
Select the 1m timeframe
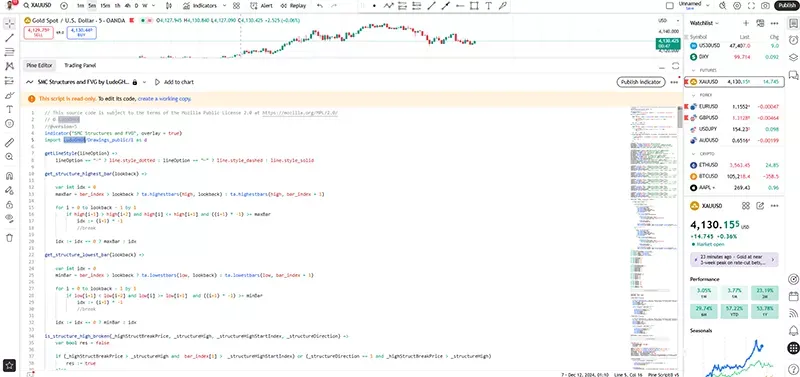point(81,6)
